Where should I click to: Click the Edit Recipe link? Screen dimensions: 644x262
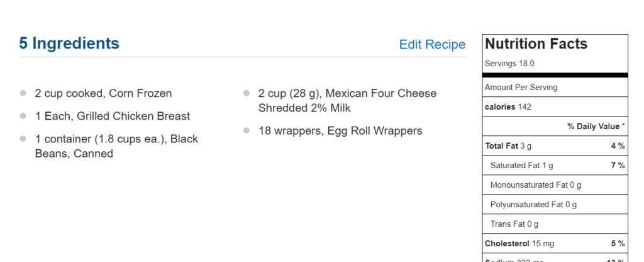click(x=432, y=45)
